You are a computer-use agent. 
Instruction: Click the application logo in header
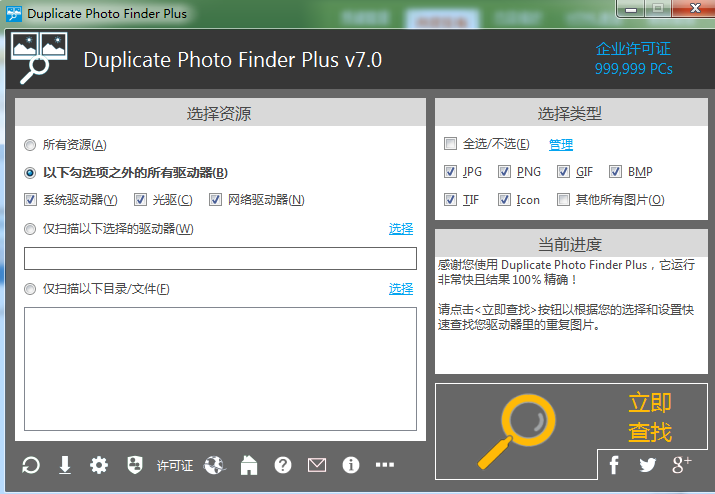39,57
